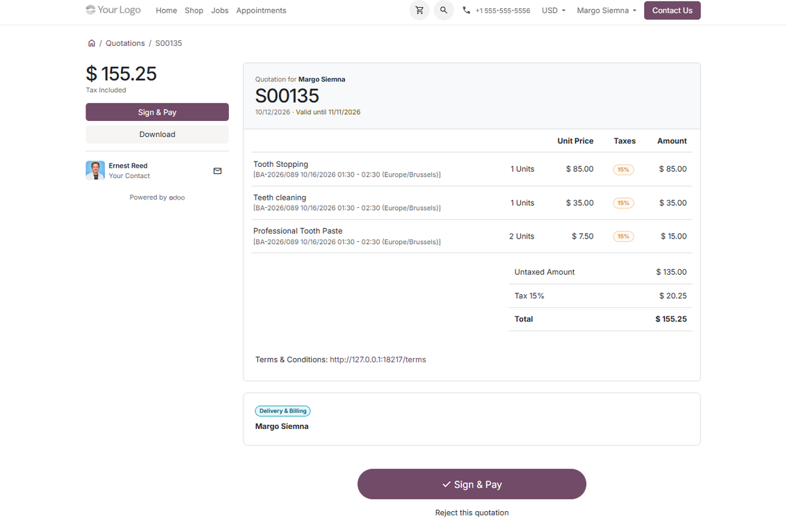Click the 2 Units quantity cell

[x=522, y=236]
